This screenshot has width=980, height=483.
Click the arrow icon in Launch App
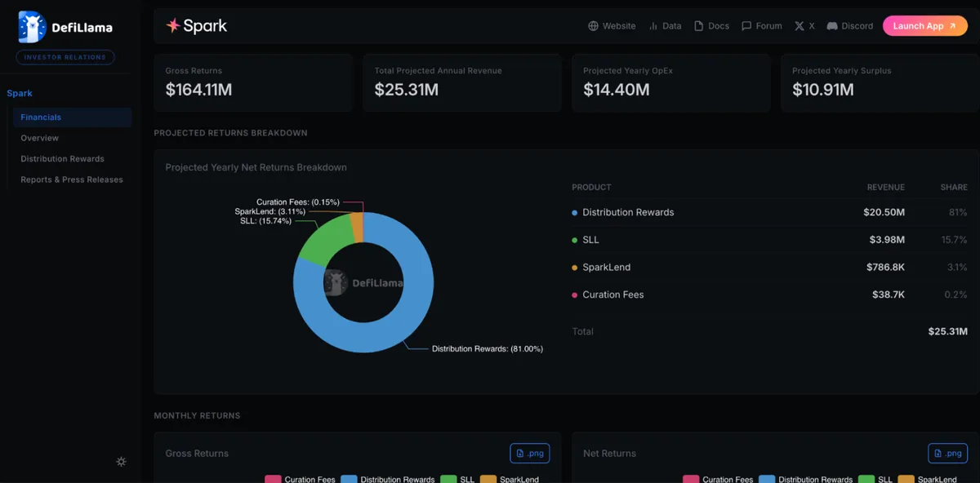(x=952, y=26)
